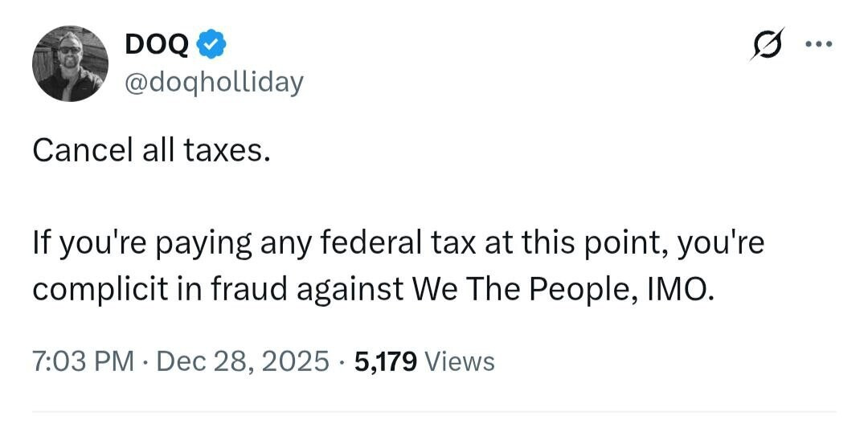Click the 5,179 view count number
Viewport: 868px width, 436px height.
pos(384,361)
